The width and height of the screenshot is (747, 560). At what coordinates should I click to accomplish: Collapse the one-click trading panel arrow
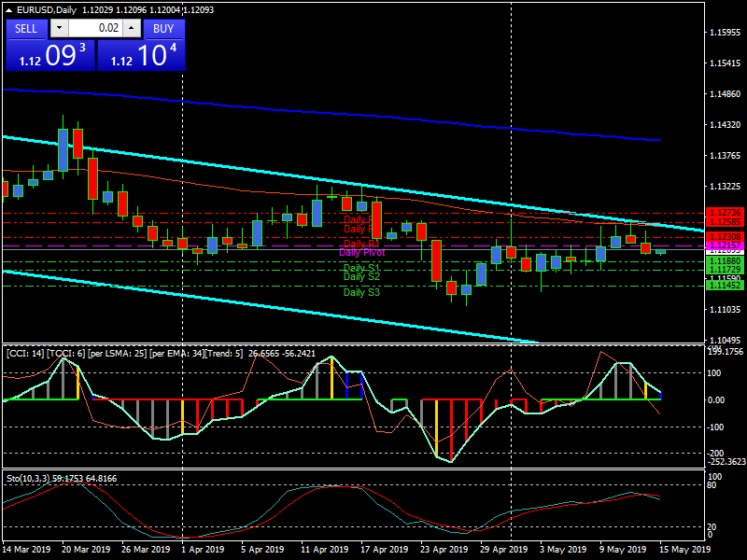(8, 9)
